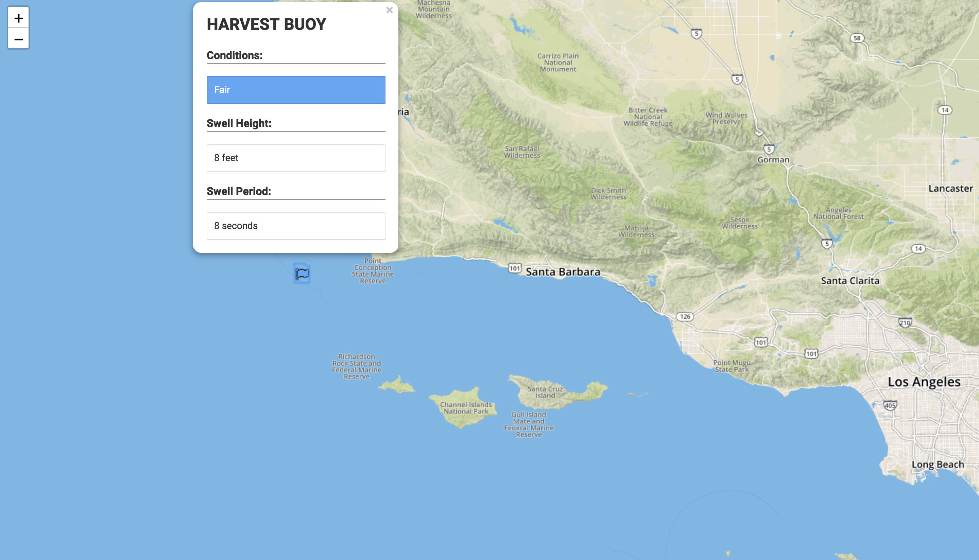Click the Route 126 highway shield
The width and height of the screenshot is (979, 560).
pyautogui.click(x=685, y=317)
